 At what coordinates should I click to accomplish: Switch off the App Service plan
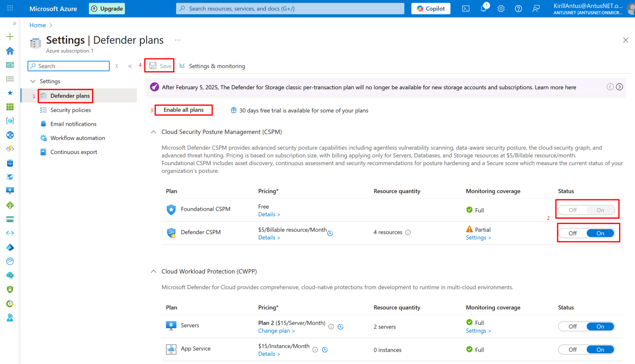tap(572, 350)
